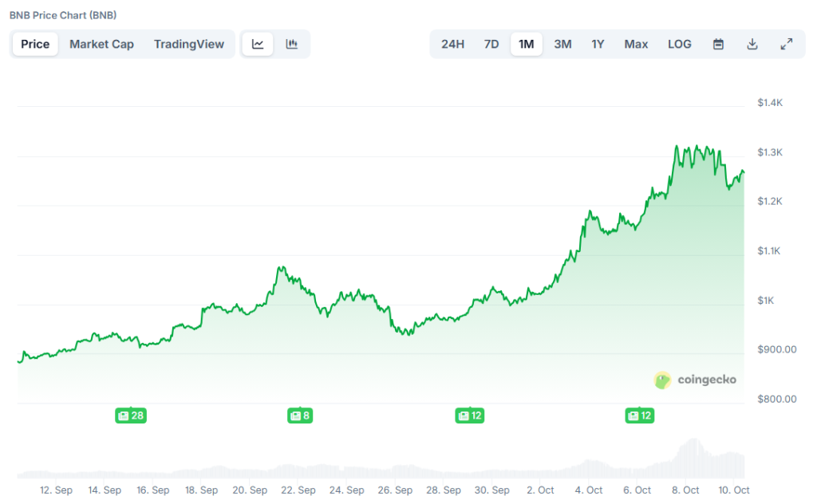Select the Price tab

point(35,44)
